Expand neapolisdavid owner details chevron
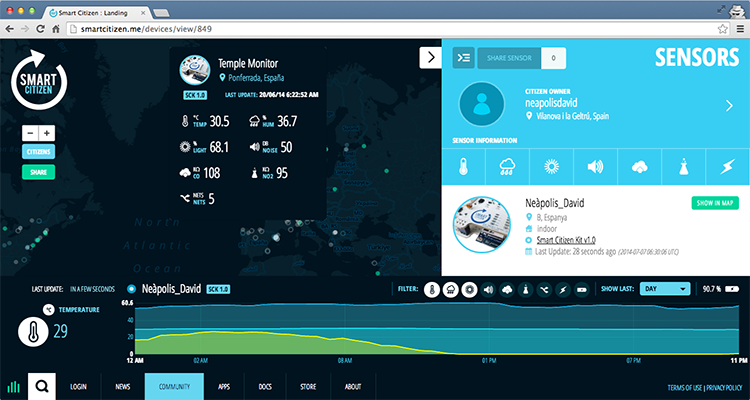 729,106
